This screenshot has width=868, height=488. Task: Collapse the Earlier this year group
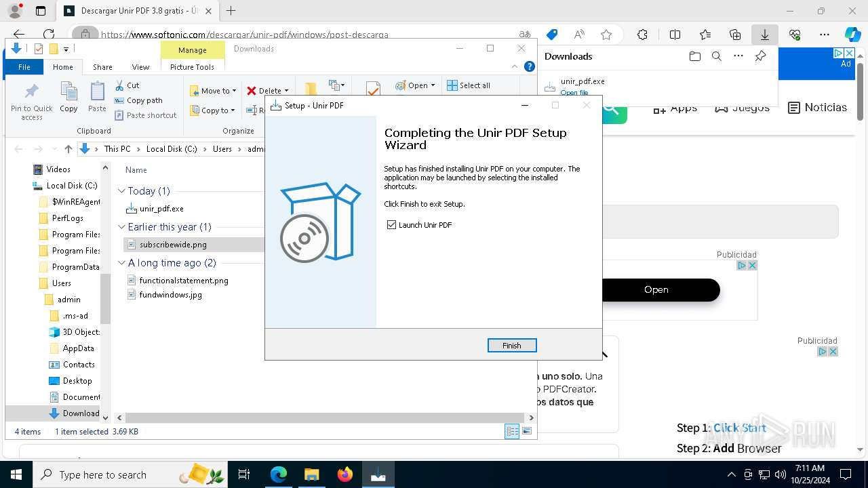tap(122, 227)
